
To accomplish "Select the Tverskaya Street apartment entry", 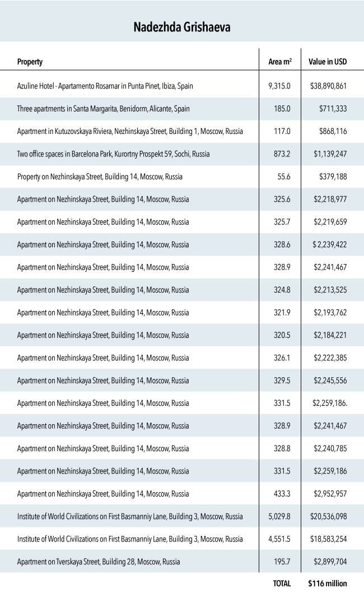I will [99, 561].
